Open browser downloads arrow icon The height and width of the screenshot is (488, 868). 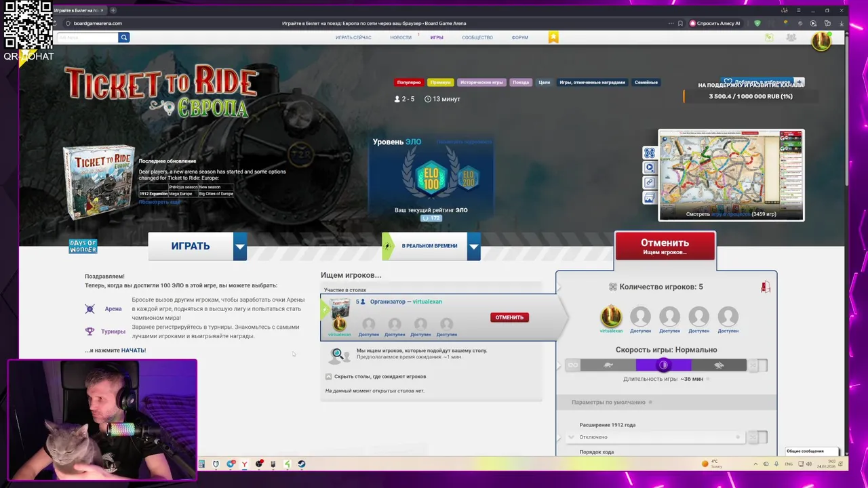pos(842,23)
